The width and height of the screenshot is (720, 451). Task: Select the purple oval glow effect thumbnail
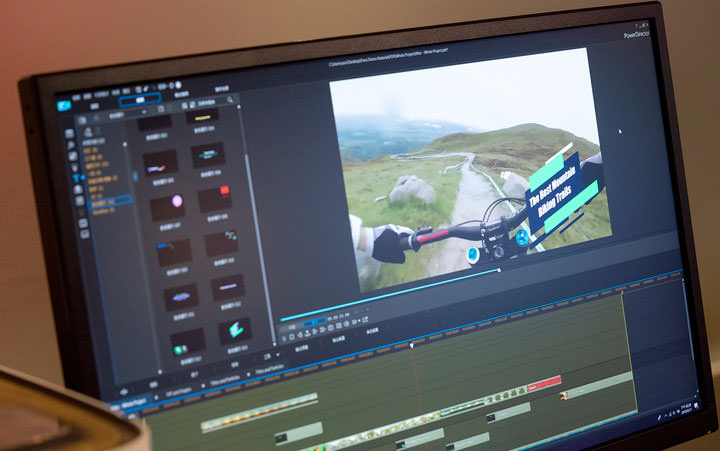(x=180, y=294)
